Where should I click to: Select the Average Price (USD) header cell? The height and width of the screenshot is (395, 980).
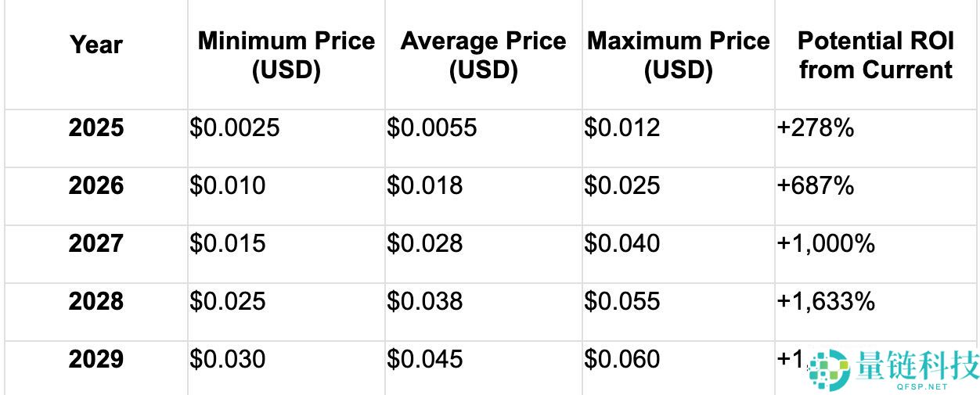pyautogui.click(x=483, y=55)
